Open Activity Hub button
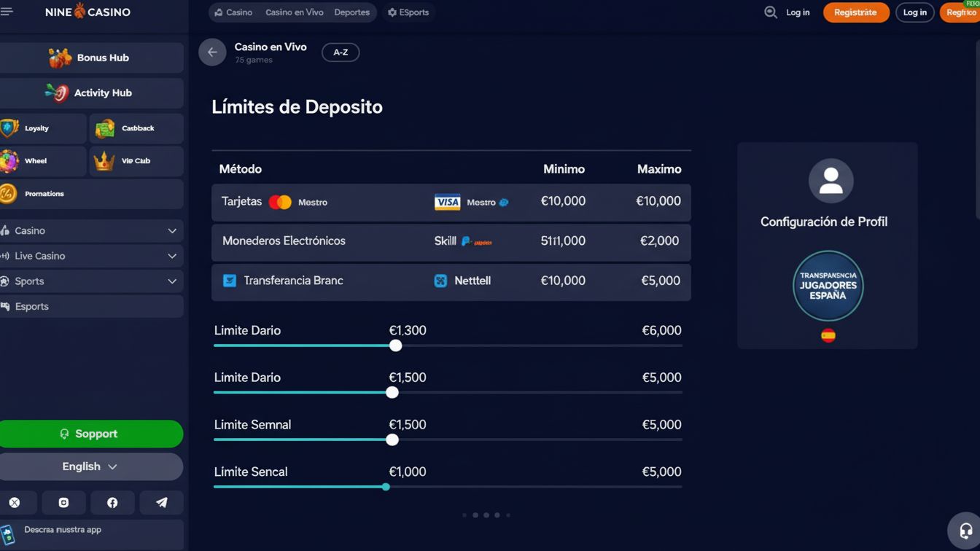 (x=91, y=93)
